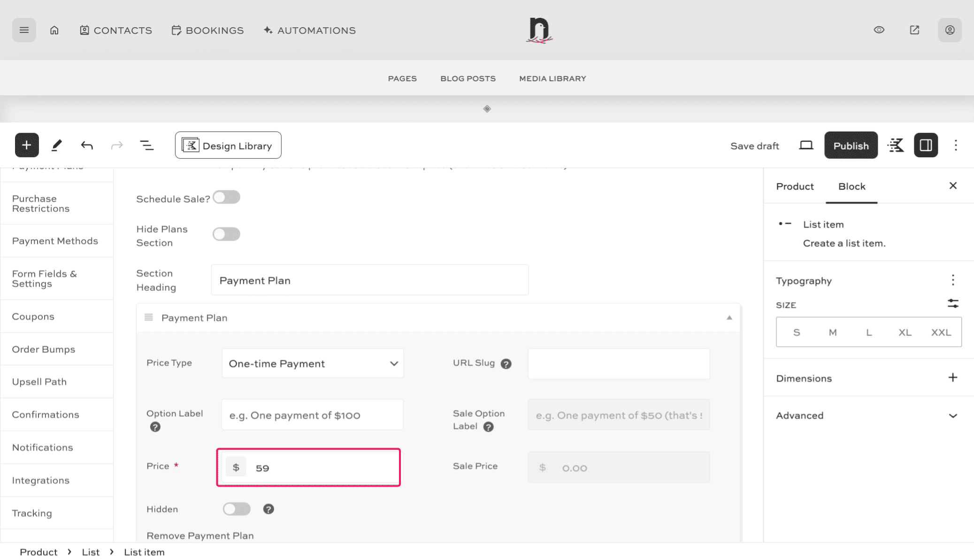
Task: Click the undo arrow icon
Action: (x=86, y=145)
